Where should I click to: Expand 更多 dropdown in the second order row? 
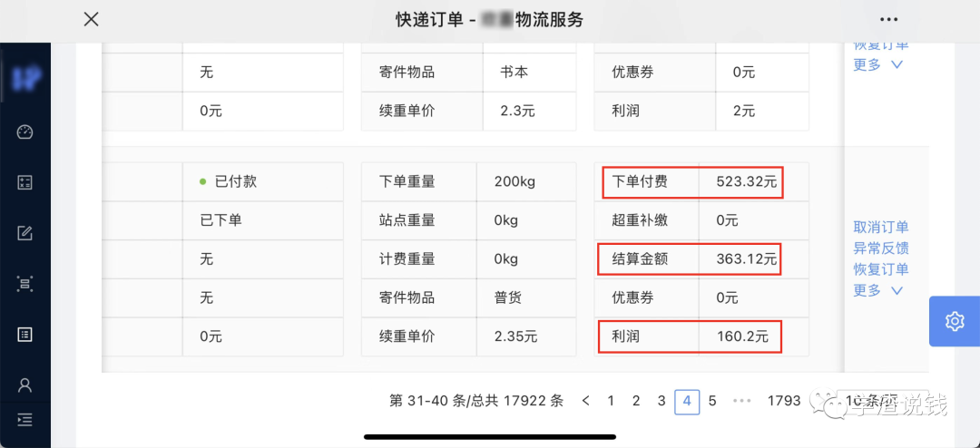(x=878, y=290)
